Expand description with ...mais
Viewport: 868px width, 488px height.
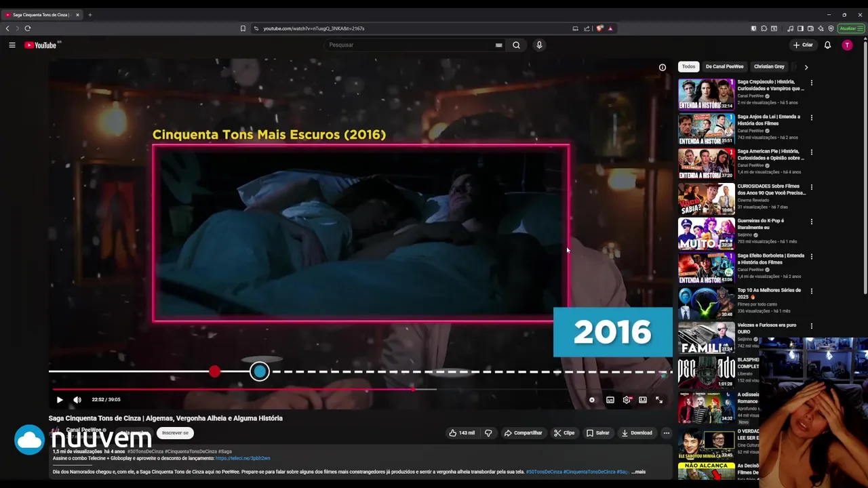click(x=638, y=472)
